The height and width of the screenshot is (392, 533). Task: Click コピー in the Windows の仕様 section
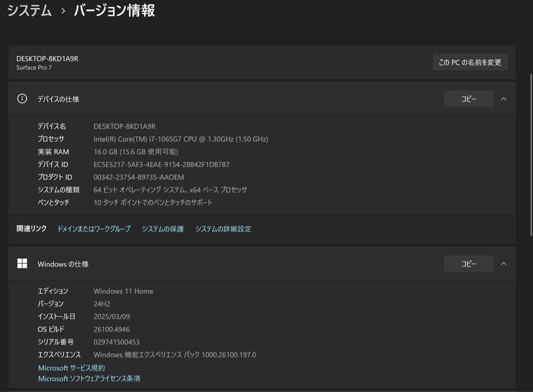tap(468, 264)
